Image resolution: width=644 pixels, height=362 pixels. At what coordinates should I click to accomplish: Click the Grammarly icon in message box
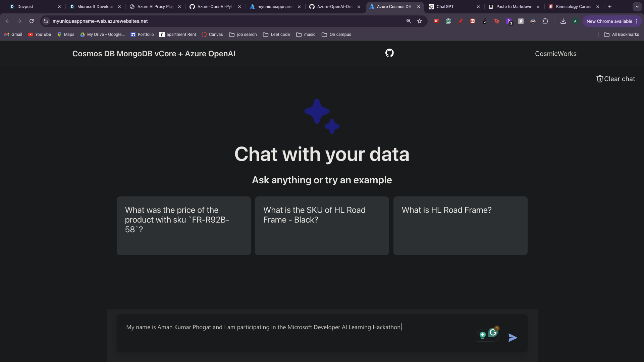tap(493, 333)
